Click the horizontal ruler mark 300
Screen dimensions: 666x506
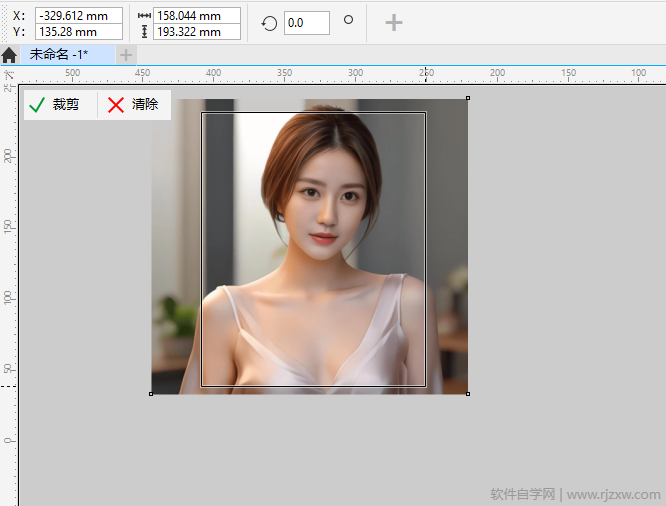(356, 73)
